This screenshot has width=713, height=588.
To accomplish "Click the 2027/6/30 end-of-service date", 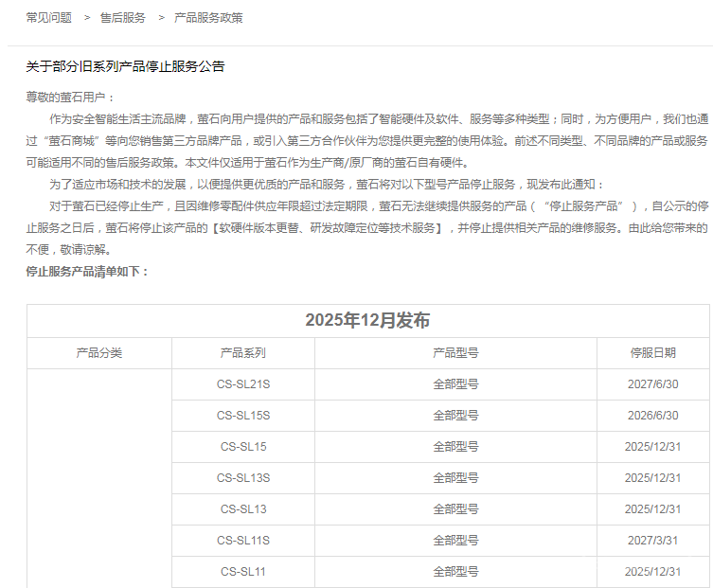I will [653, 383].
